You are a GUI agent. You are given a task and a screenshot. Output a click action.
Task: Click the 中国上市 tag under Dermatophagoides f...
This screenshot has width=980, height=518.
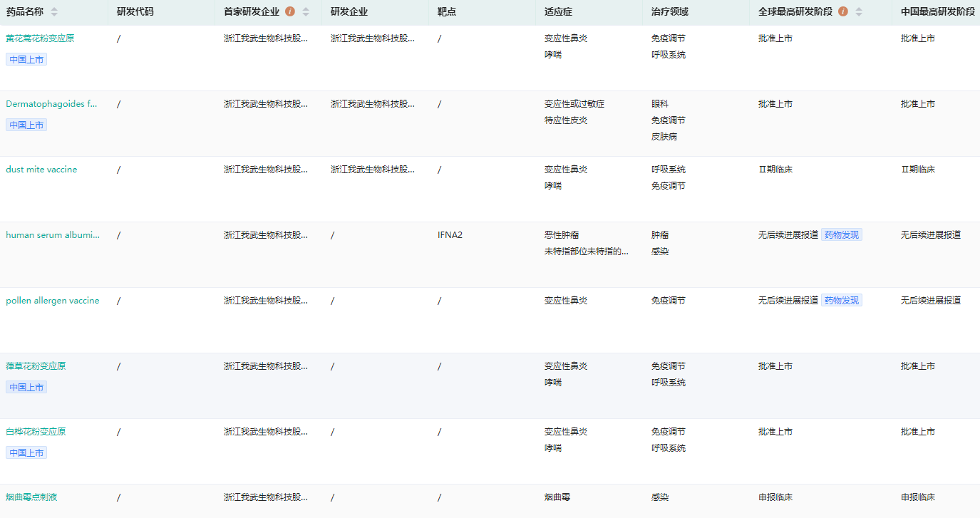click(x=26, y=125)
